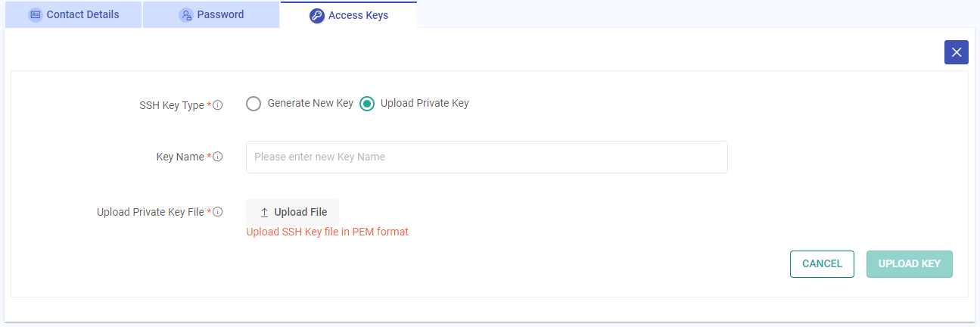Click the "Key Name" field label
Image resolution: width=980 pixels, height=327 pixels.
pos(180,157)
